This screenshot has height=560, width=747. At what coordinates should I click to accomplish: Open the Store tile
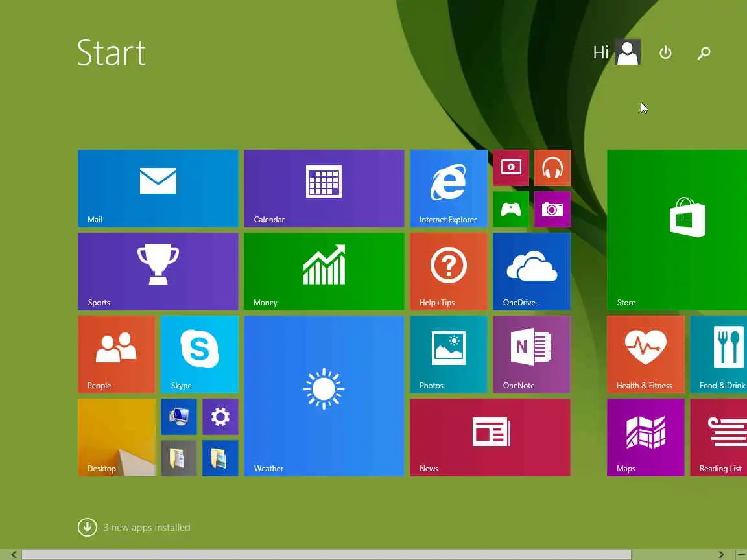point(677,230)
